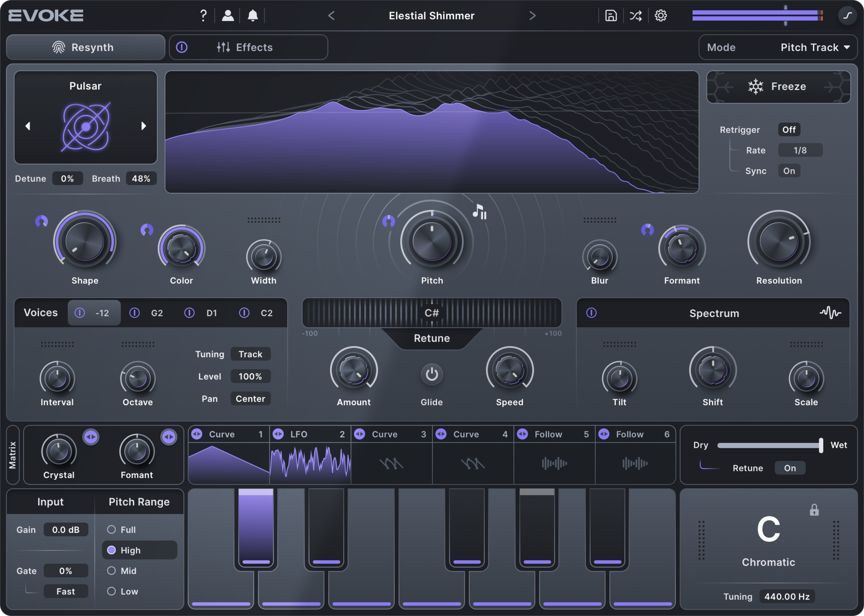Click the Retrigger Off button
The width and height of the screenshot is (864, 616).
coord(789,130)
